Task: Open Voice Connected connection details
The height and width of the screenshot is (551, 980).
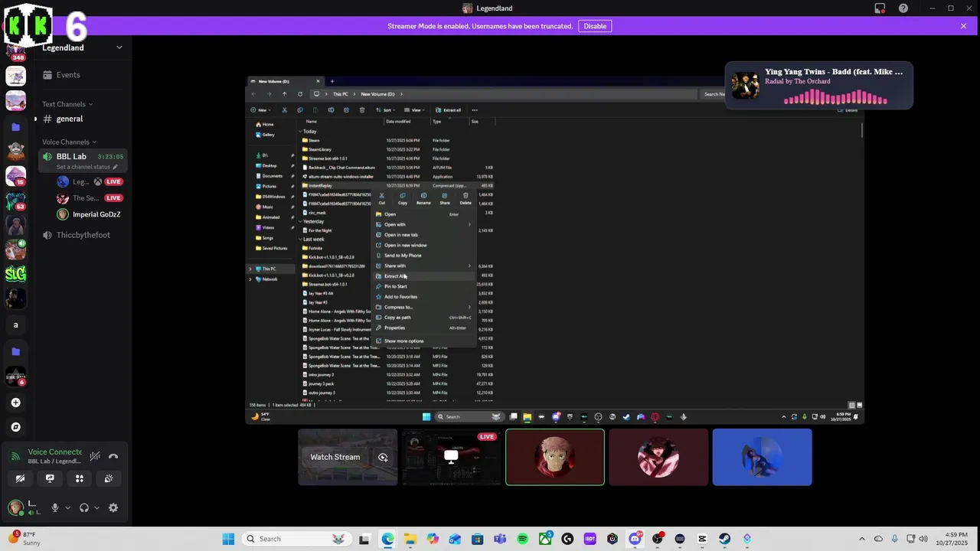Action: coord(54,452)
